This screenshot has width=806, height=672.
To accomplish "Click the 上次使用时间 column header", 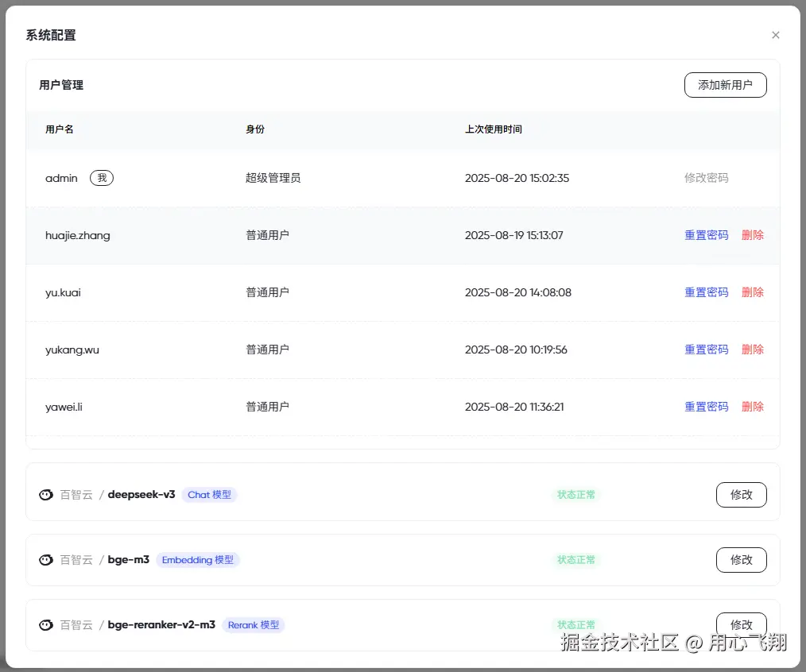I will pos(494,129).
